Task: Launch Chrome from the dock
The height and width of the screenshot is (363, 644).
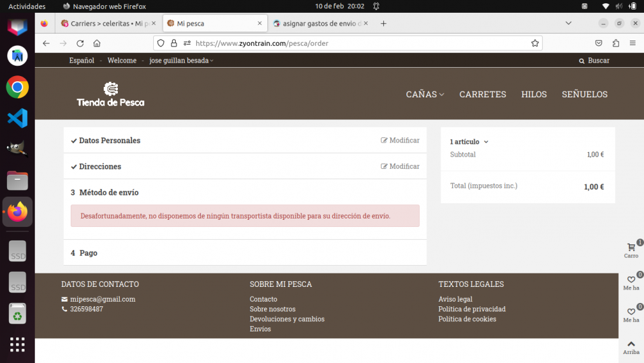Action: pyautogui.click(x=17, y=87)
